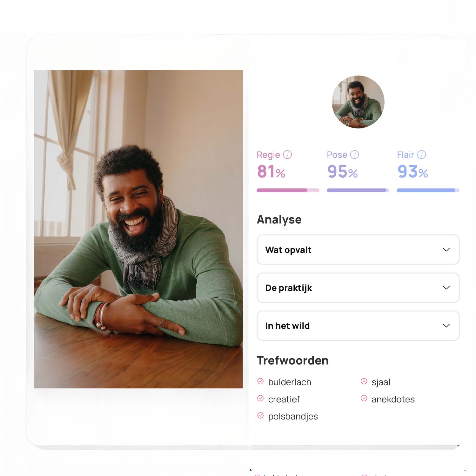Select the bulderlach keyword
The width and height of the screenshot is (476, 476).
[x=290, y=382]
